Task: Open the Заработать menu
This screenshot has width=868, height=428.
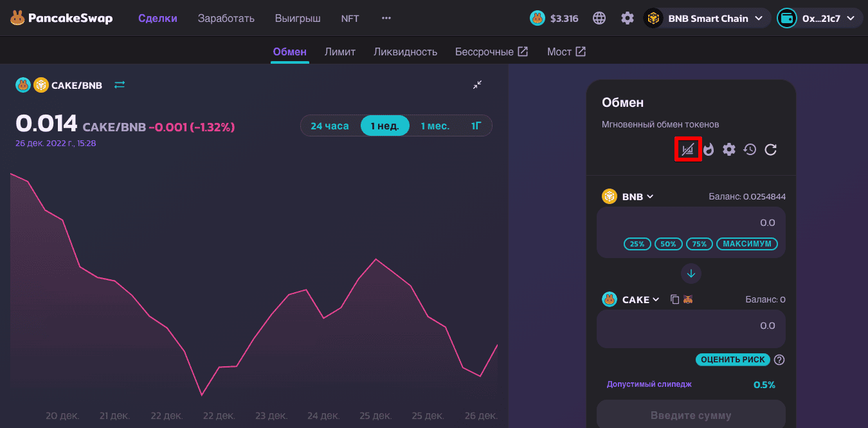Action: click(226, 18)
